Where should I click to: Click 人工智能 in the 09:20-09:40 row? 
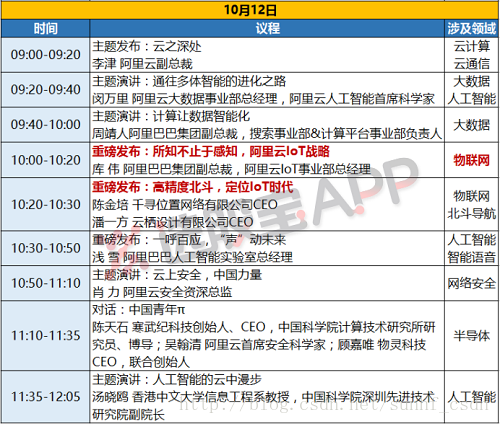[x=472, y=99]
